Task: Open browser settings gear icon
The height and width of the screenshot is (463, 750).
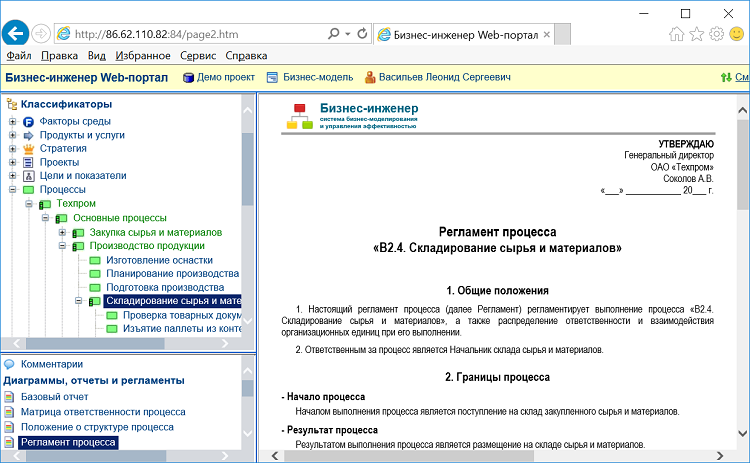Action: coord(717,34)
